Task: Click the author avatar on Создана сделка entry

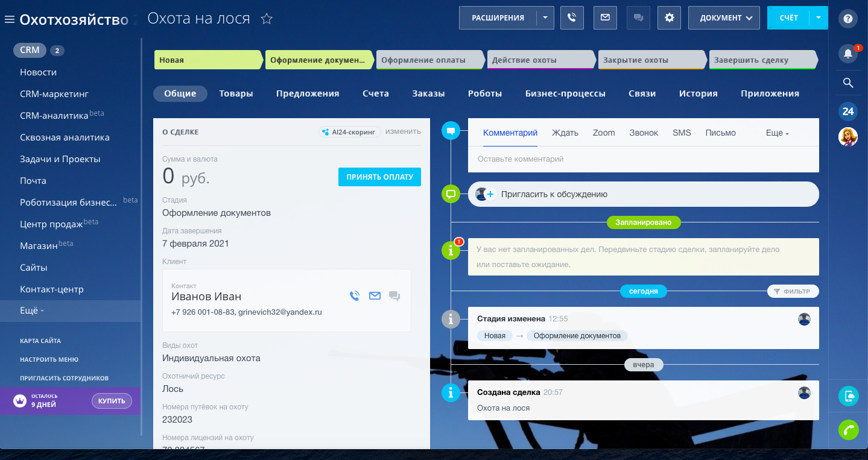Action: point(804,392)
